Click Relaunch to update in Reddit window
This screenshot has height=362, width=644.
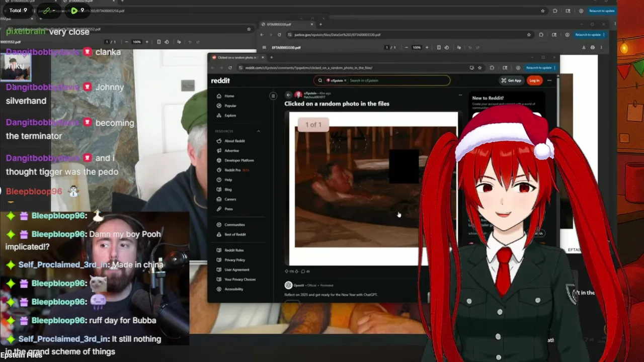click(539, 68)
